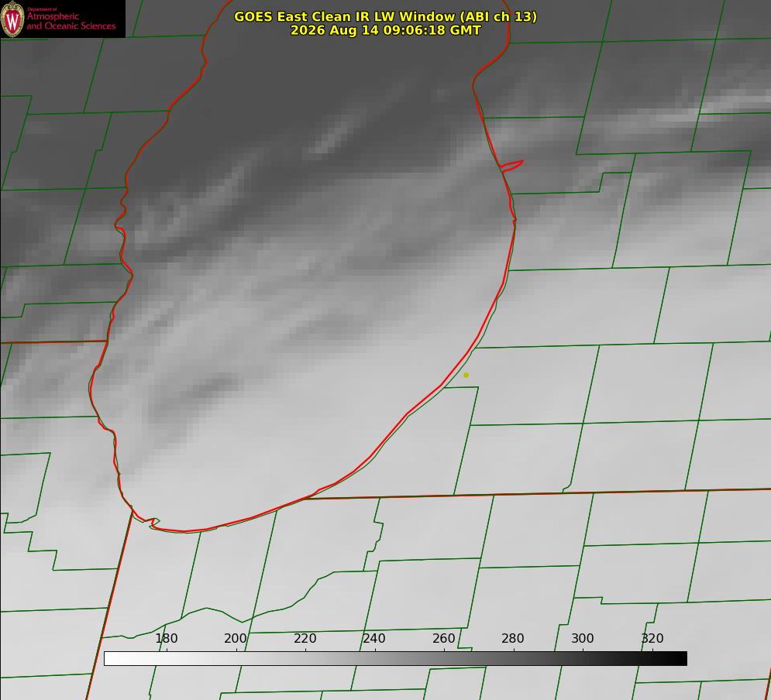The height and width of the screenshot is (700, 771).
Task: Click the 300 label on the colorbar
Action: point(582,638)
